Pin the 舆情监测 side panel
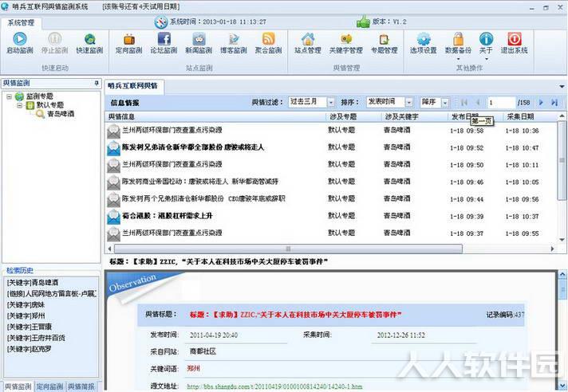 (x=97, y=83)
